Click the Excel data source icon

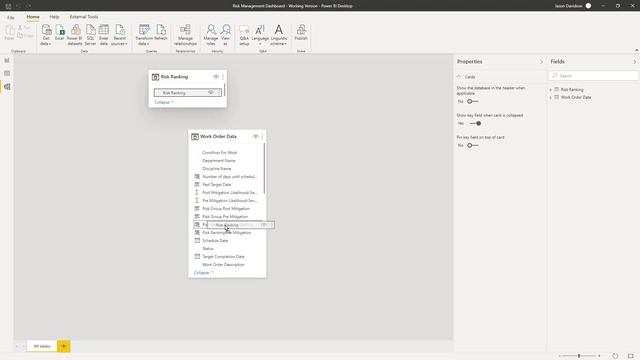[x=60, y=33]
